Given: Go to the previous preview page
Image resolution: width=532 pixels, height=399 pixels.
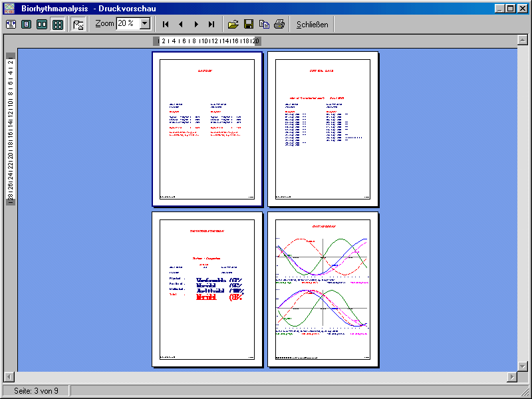Looking at the screenshot, I should tap(181, 24).
